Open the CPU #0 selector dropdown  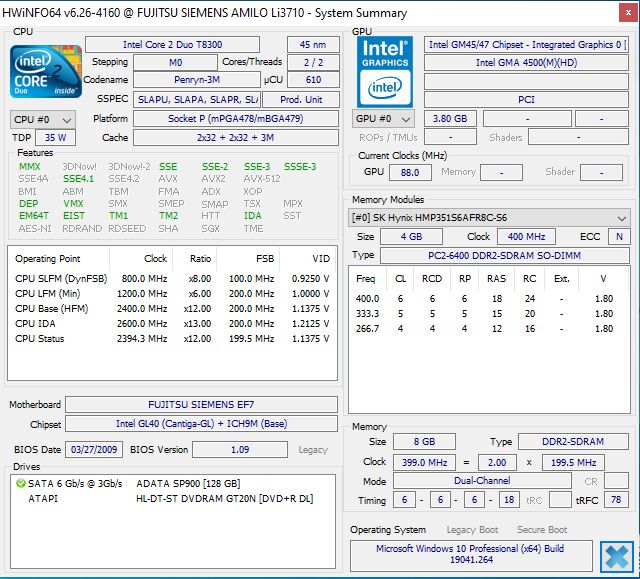click(x=42, y=120)
